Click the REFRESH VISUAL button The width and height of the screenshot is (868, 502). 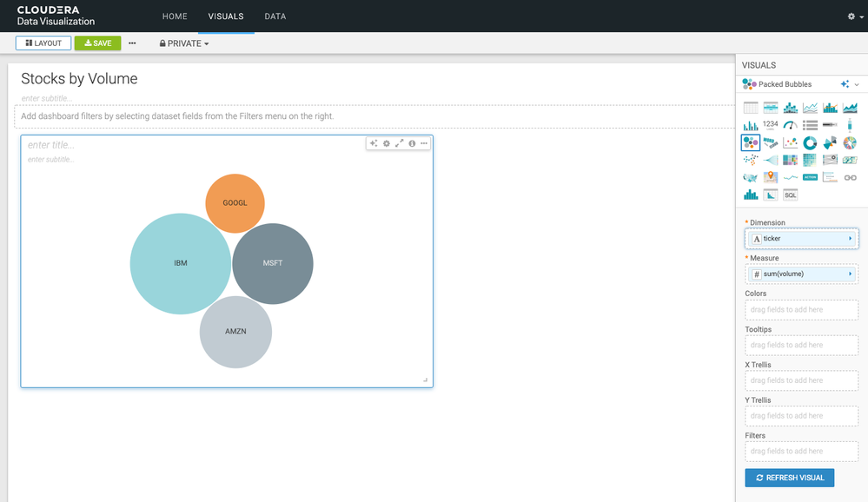click(x=790, y=478)
